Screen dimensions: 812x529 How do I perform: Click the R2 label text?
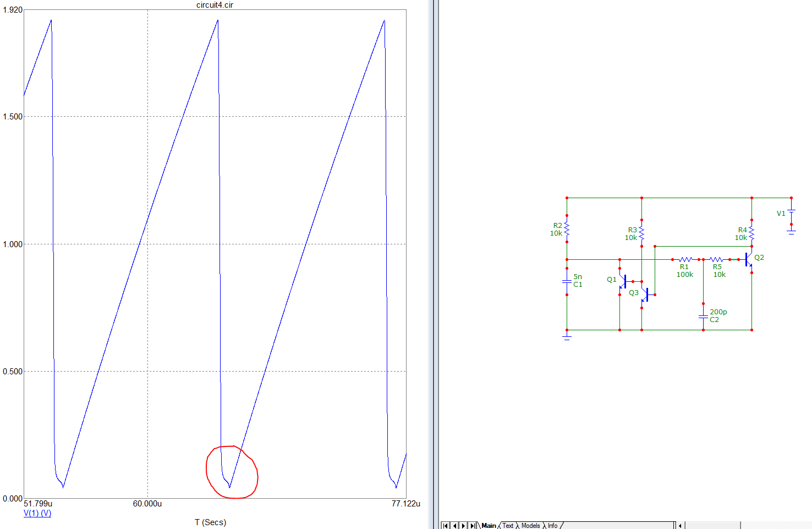558,226
